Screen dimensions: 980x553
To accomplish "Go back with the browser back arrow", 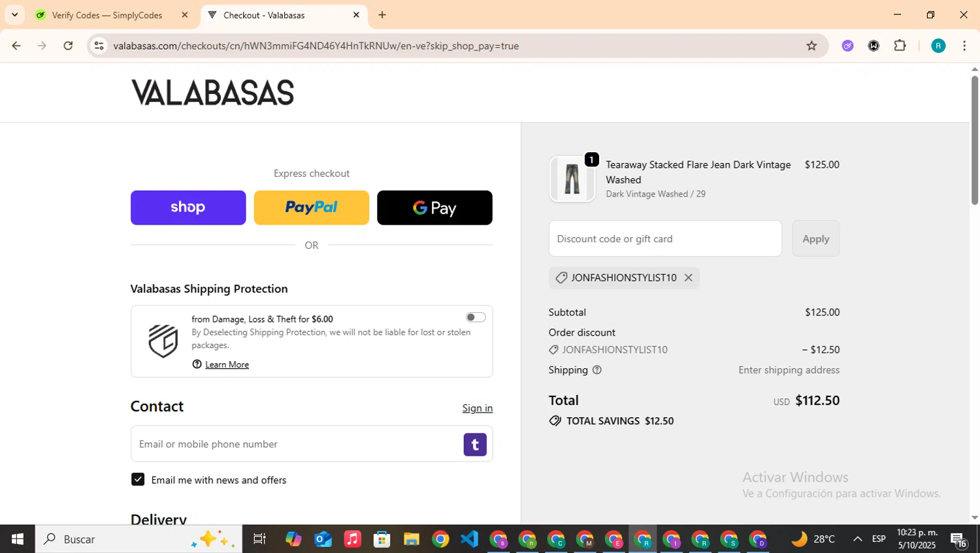I will coord(16,46).
